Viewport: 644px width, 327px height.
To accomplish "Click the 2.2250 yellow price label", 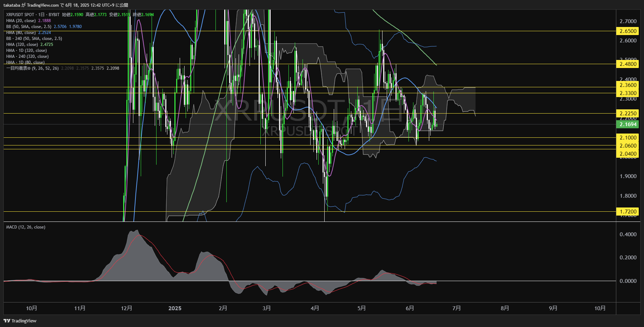I will coord(628,114).
